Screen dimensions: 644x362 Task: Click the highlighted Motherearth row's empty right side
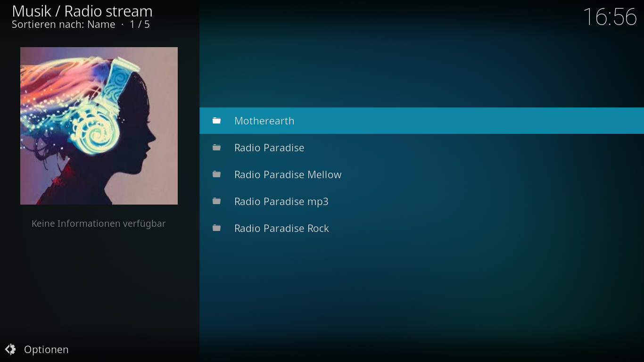pyautogui.click(x=471, y=121)
